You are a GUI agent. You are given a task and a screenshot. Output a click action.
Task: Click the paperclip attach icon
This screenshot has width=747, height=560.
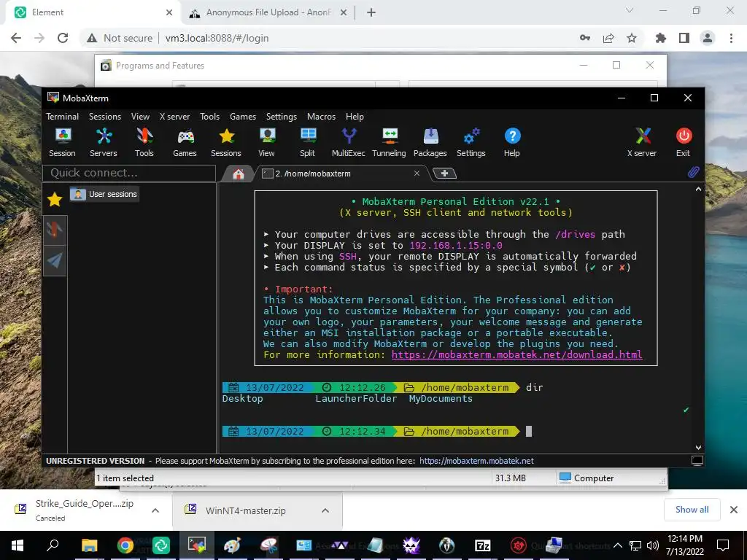(x=693, y=172)
